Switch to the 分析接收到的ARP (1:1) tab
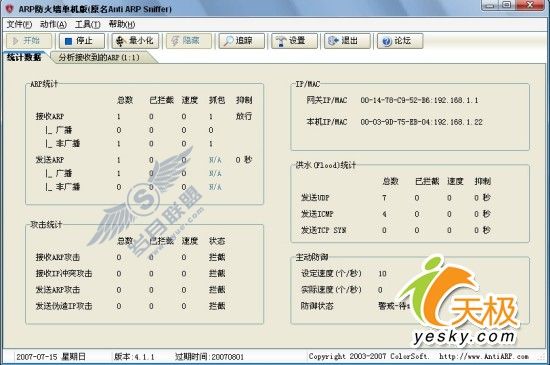 pyautogui.click(x=99, y=58)
